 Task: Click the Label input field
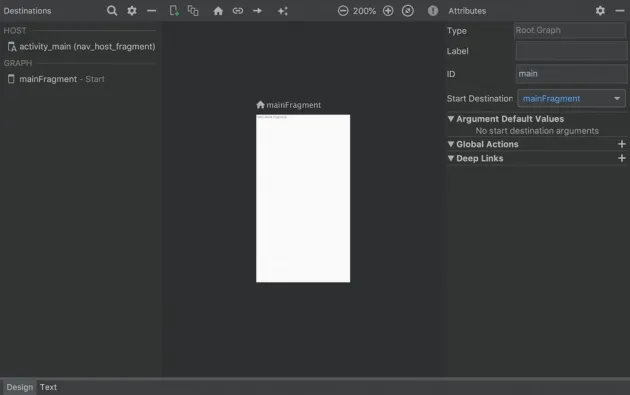click(571, 51)
